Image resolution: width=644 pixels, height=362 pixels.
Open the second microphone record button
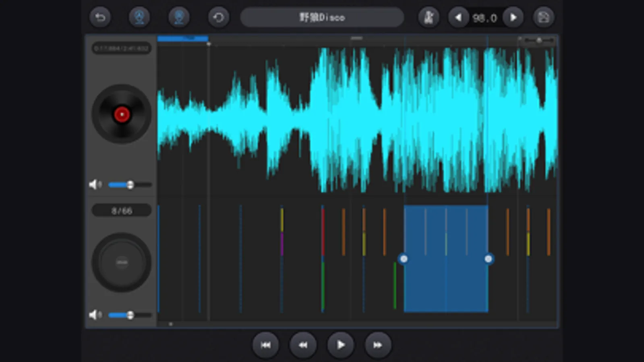point(179,17)
